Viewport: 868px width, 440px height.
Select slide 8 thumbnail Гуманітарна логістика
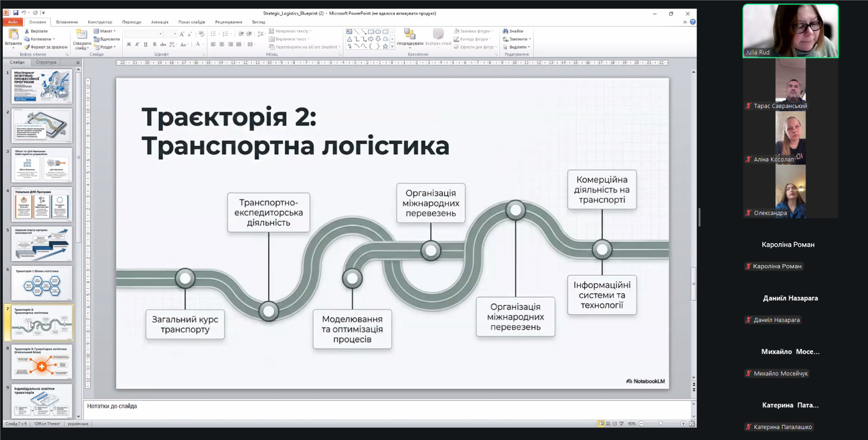[42, 362]
